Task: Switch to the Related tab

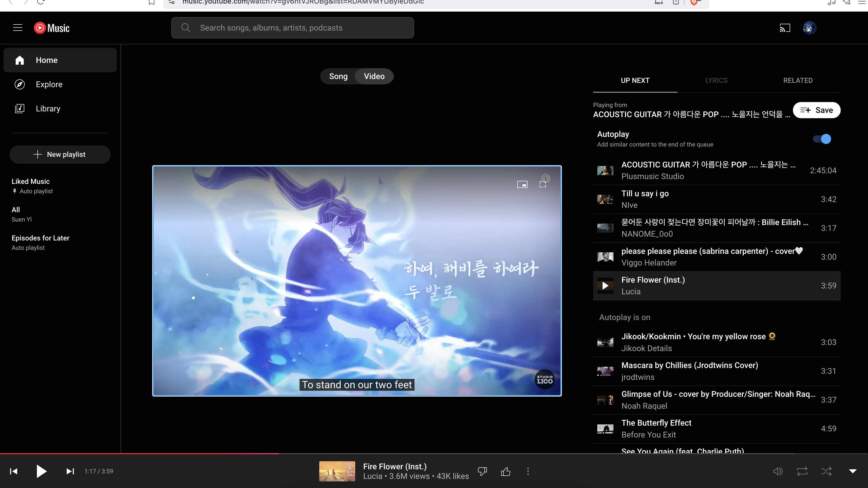Action: coord(797,81)
